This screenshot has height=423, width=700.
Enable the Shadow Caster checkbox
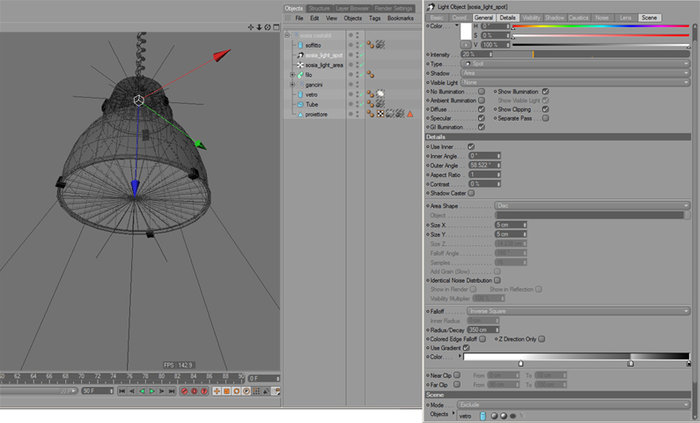coord(471,193)
